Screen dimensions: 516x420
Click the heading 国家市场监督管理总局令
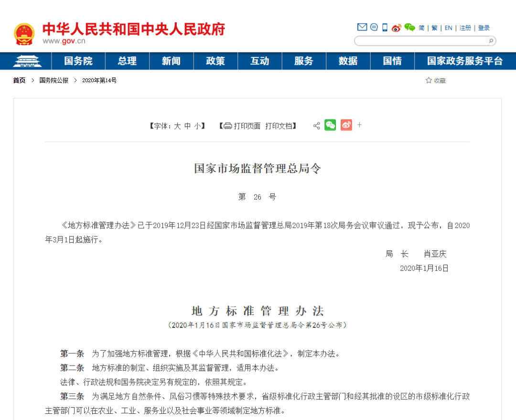click(258, 168)
